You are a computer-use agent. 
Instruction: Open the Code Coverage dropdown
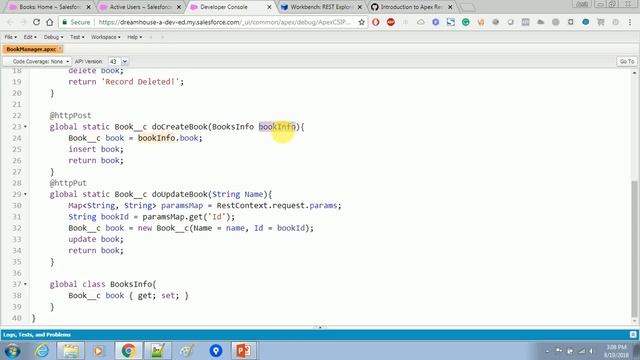tap(37, 61)
